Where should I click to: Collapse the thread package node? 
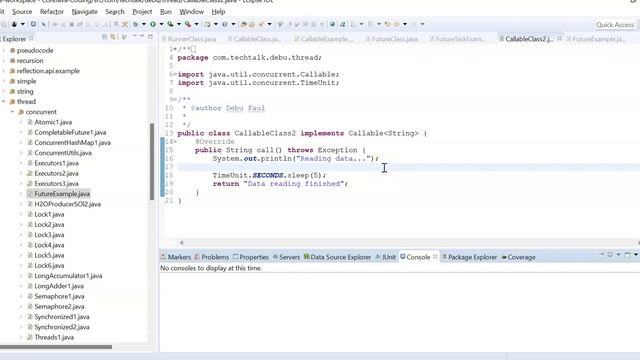click(4, 102)
